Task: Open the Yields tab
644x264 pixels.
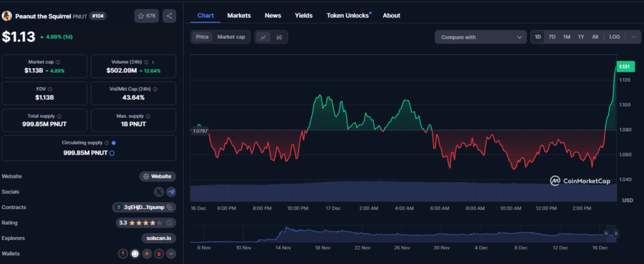Action: click(304, 16)
